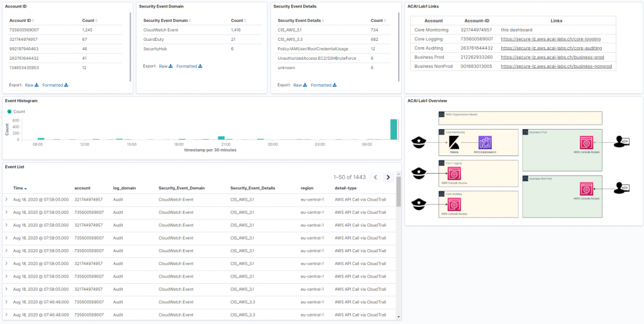Expand the fifth event row in Event List

point(6,250)
